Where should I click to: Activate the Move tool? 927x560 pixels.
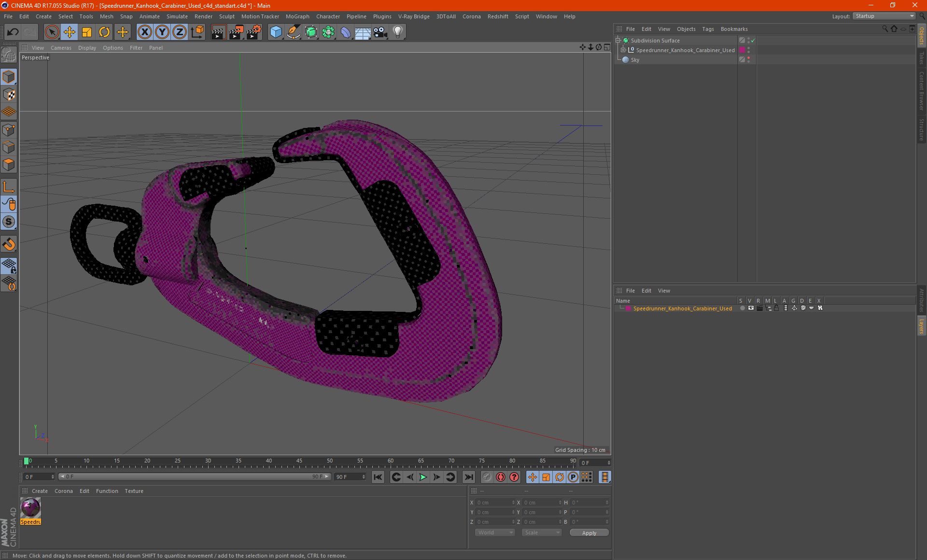(70, 32)
